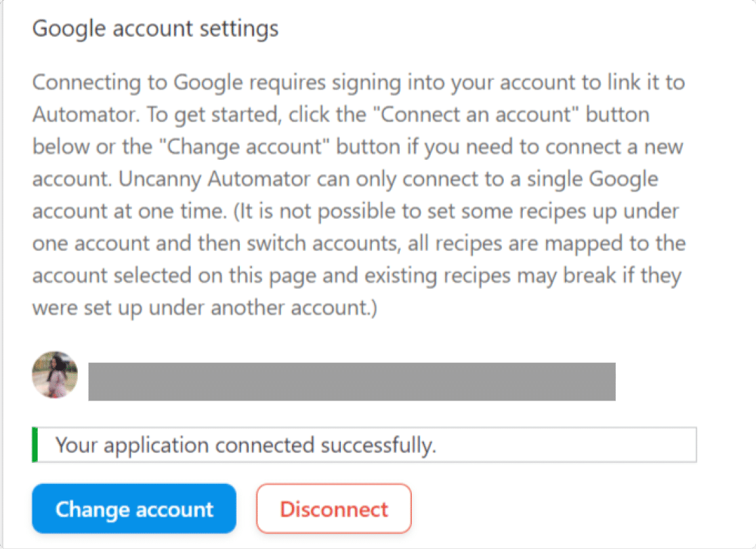
Task: Click the 'Google account settings' heading
Action: (x=155, y=28)
